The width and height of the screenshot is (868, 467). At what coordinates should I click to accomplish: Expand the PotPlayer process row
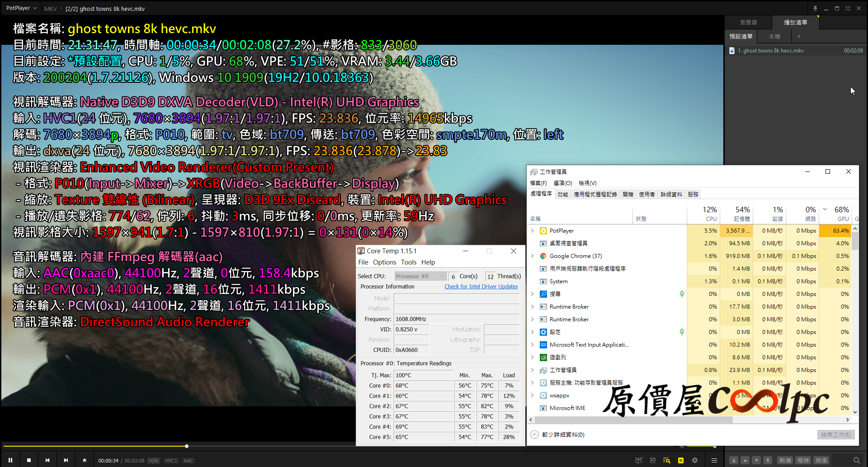(533, 231)
